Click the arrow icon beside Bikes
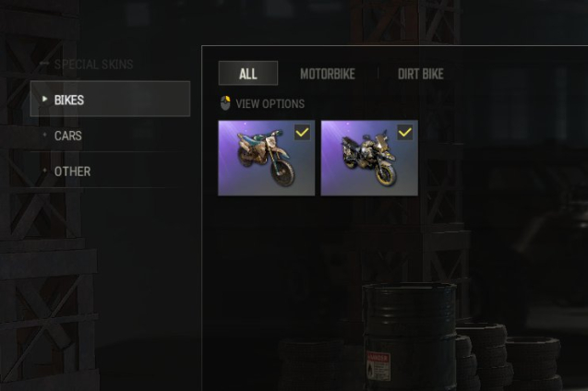The image size is (588, 391). tap(44, 99)
